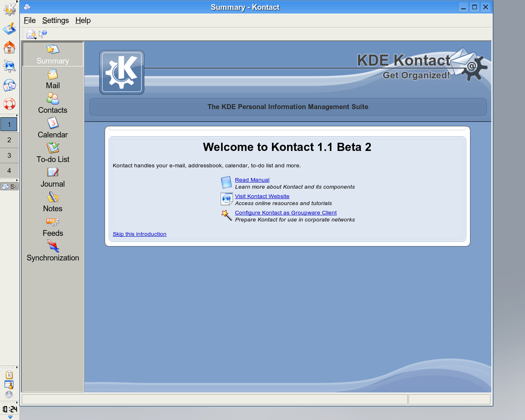Open the Summary view in the sidebar
This screenshot has height=420, width=525.
[x=53, y=54]
